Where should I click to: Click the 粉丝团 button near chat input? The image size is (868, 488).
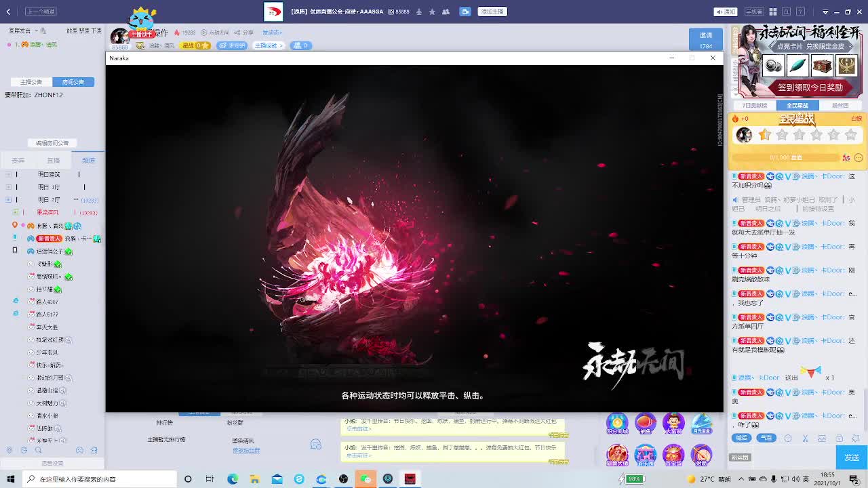coord(740,457)
